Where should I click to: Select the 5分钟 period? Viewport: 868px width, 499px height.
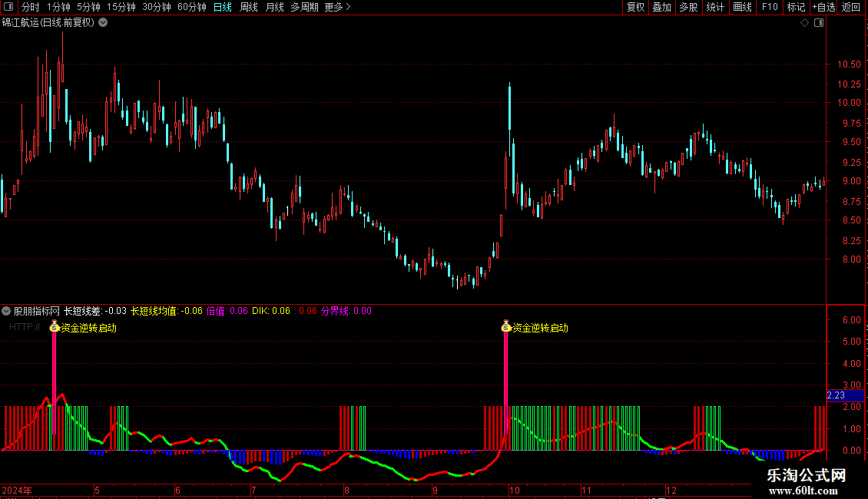(x=88, y=7)
